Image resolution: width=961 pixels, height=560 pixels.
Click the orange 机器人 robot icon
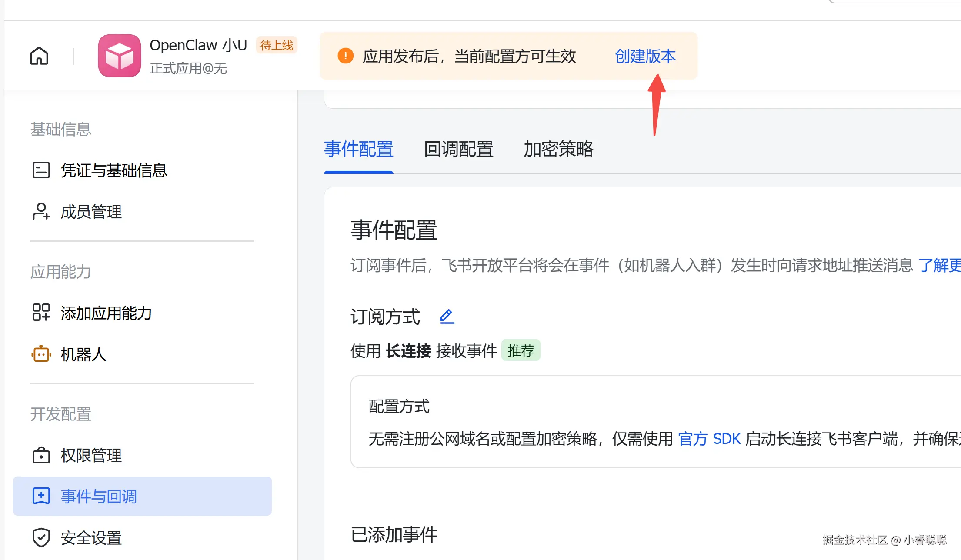click(x=41, y=354)
